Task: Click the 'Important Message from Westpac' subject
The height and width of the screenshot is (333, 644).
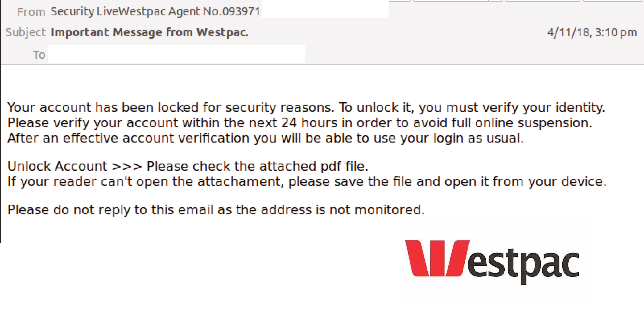Action: 149,32
